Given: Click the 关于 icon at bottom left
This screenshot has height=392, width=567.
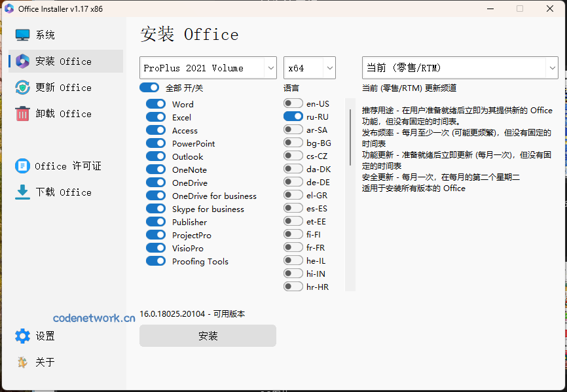Looking at the screenshot, I should coord(22,362).
